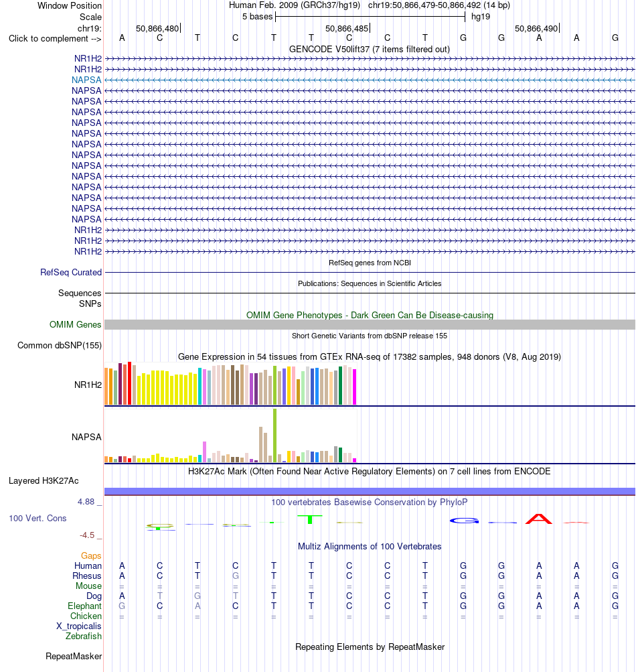Select the Rhesus alignment row label
The height and width of the screenshot is (672, 636).
point(87,576)
